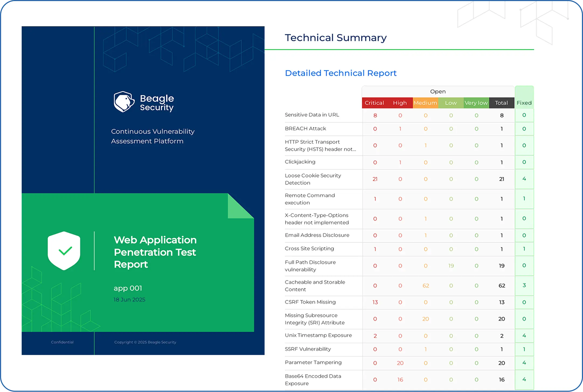Click the white shield checkmark icon
Screen dimensions: 583x392
64,251
